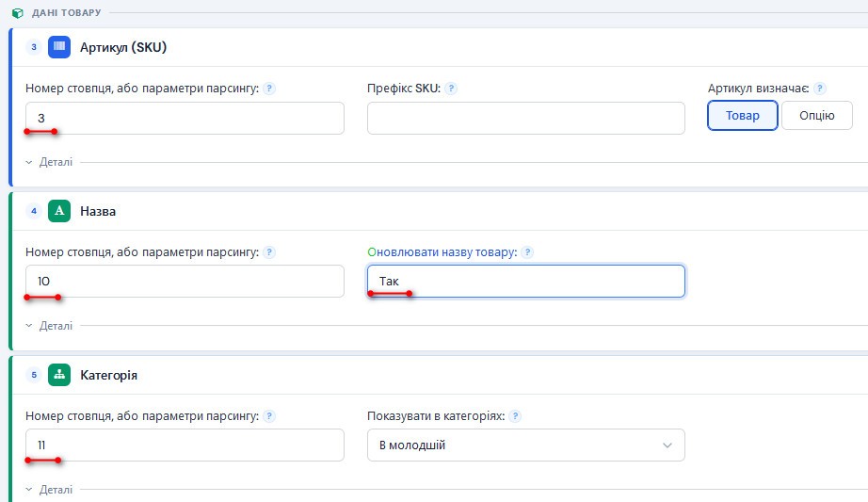
Task: Open the Оновлювати назву товару Так field
Action: pos(526,281)
